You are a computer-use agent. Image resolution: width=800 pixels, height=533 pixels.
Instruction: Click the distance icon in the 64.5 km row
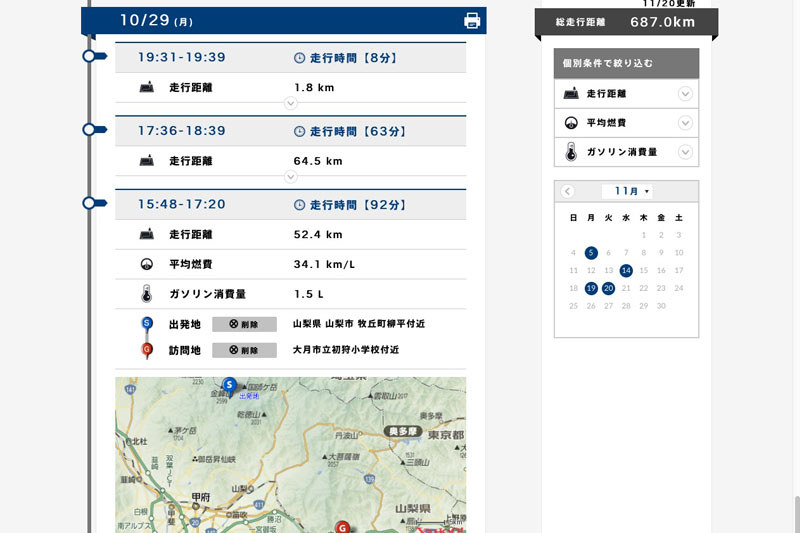click(x=146, y=161)
